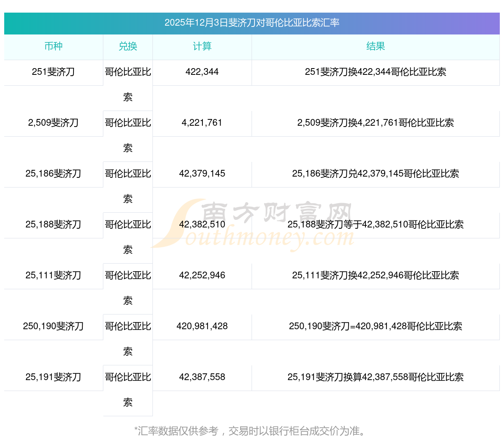Click the 25,188斐济刀 currency cell
Screen dimensions: 504x444
tap(53, 225)
